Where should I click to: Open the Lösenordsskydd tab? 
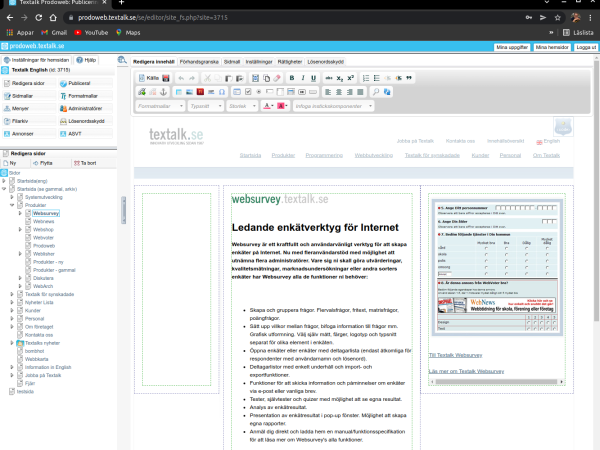[x=325, y=62]
